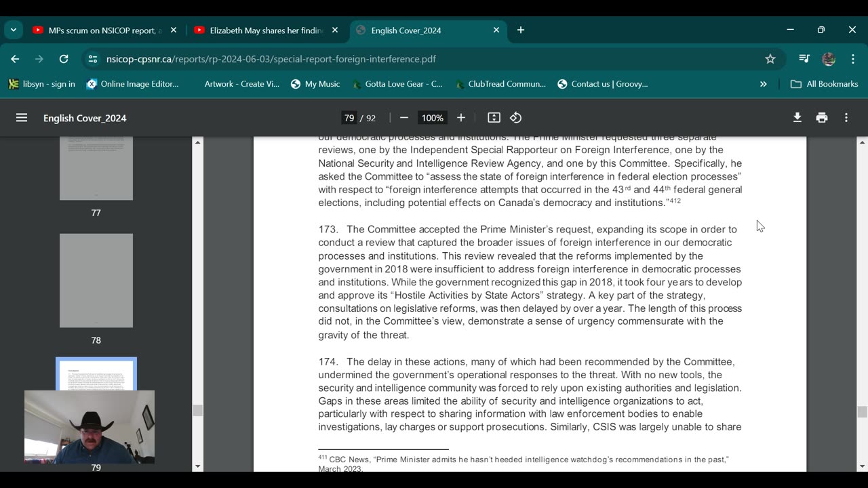Viewport: 868px width, 488px height.
Task: Expand hidden bookmarks chevron
Action: tap(764, 84)
